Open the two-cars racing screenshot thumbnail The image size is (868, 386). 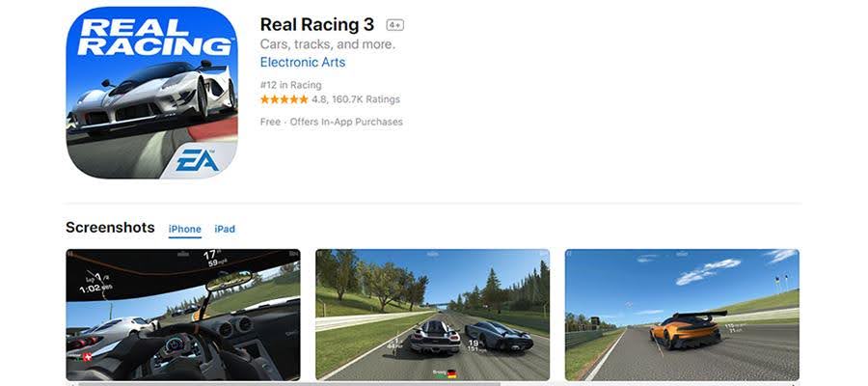[432, 315]
